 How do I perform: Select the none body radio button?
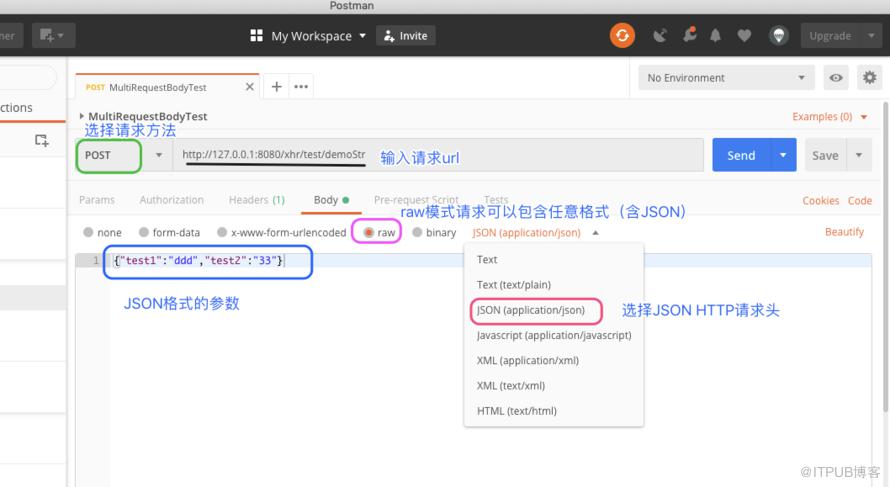click(x=88, y=232)
